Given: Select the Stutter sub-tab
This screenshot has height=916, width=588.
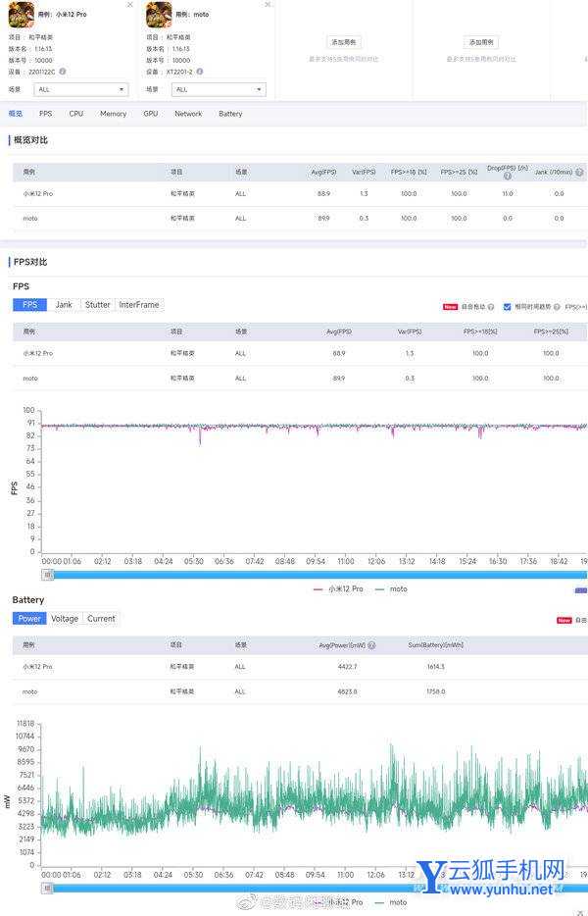Looking at the screenshot, I should click(x=98, y=304).
